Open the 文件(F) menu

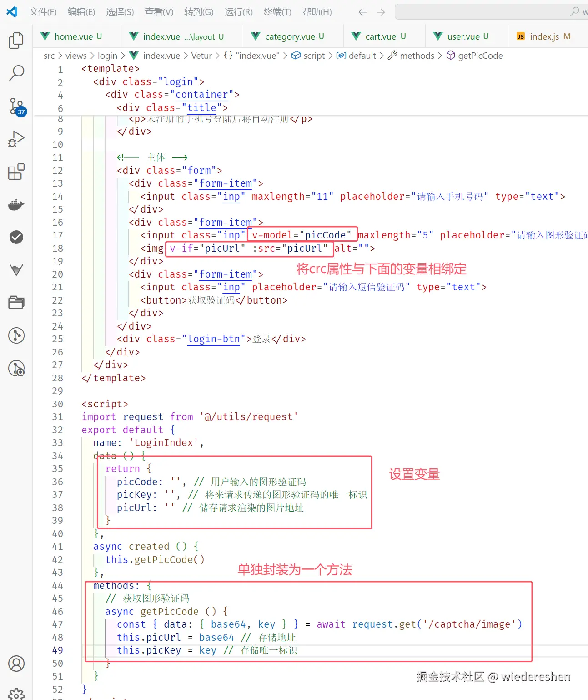coord(43,12)
